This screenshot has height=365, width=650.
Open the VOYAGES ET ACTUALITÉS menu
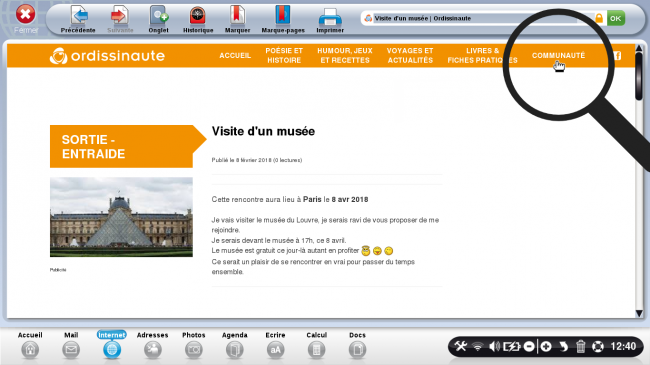[x=410, y=56]
